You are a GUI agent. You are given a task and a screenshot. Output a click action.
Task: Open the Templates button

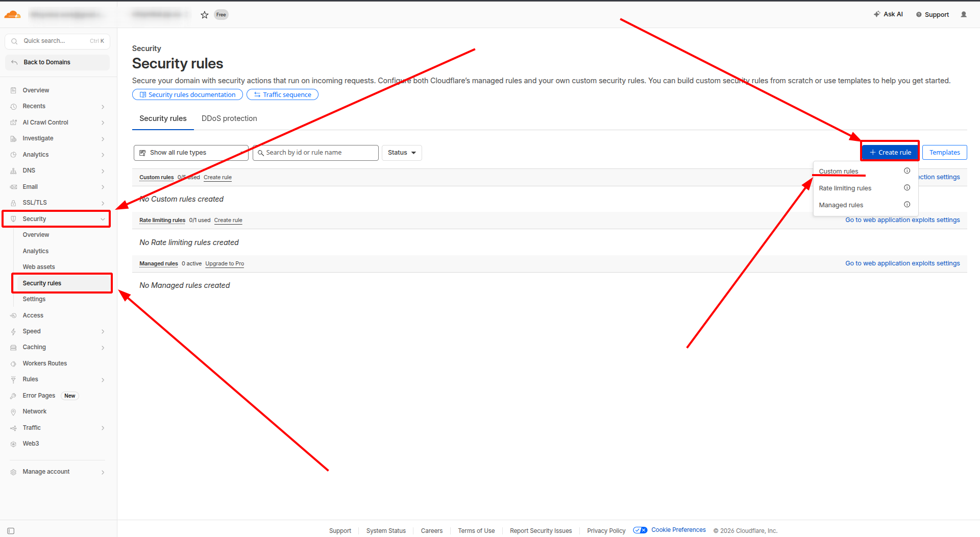pyautogui.click(x=944, y=152)
